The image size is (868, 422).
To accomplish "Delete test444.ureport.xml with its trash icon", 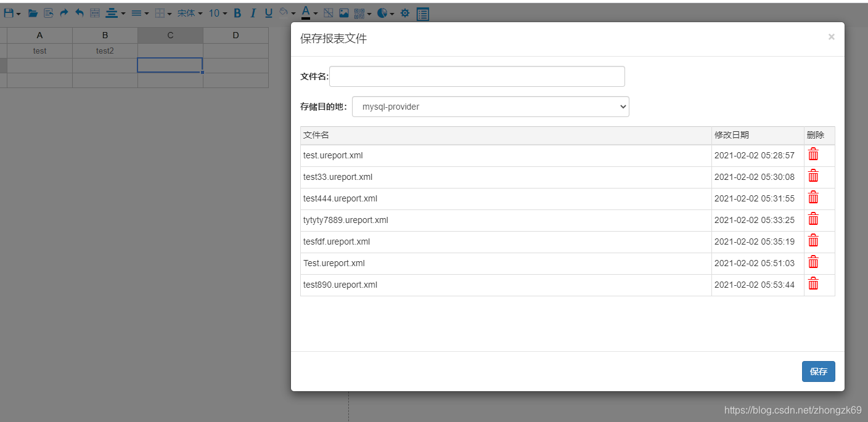I will (814, 197).
